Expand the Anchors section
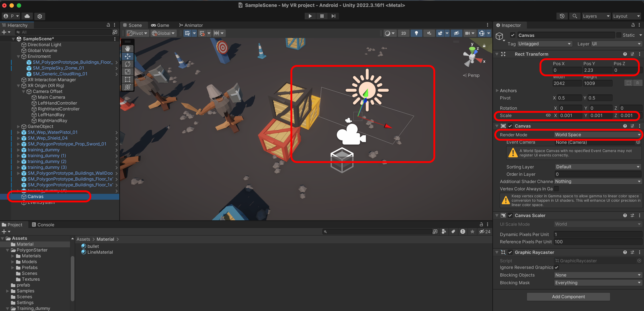The width and height of the screenshot is (644, 311). pyautogui.click(x=497, y=91)
